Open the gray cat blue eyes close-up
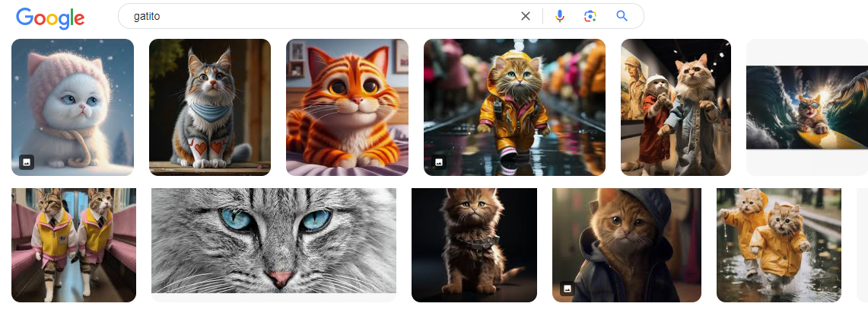The width and height of the screenshot is (868, 313). pos(274,241)
